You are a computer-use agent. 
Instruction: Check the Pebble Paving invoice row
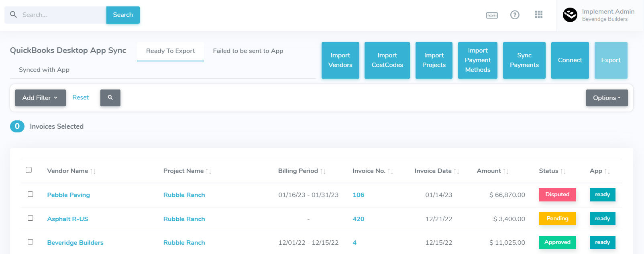pos(31,194)
